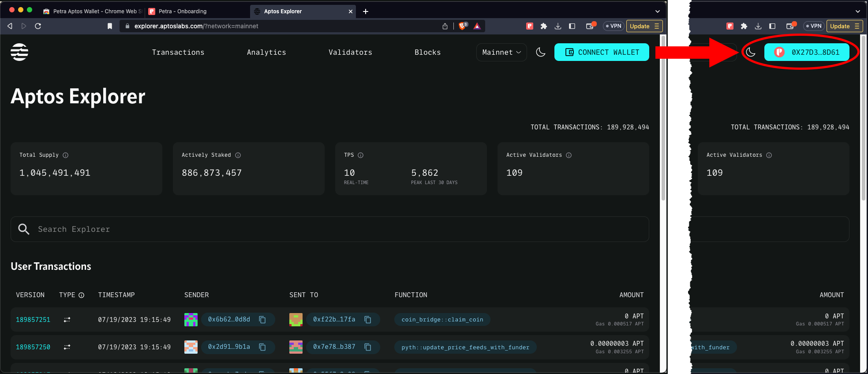The width and height of the screenshot is (868, 374).
Task: Focus the Search Explorer input field
Action: pos(330,229)
